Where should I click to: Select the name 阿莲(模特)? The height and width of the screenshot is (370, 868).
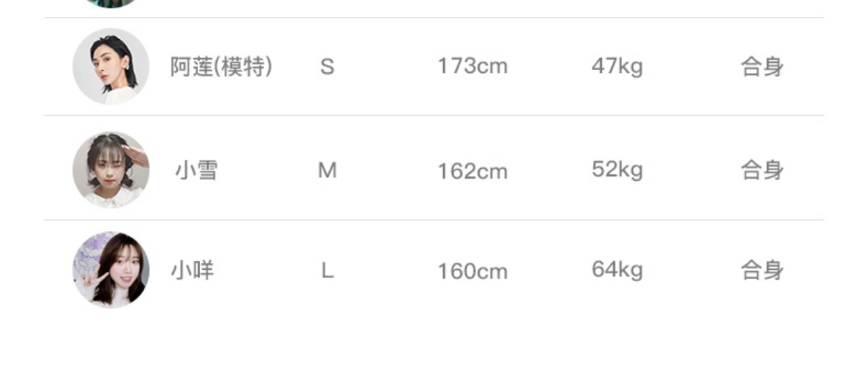coord(221,67)
